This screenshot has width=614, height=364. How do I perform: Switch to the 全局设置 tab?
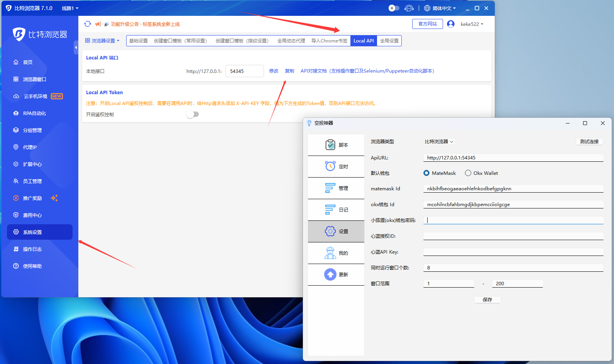pyautogui.click(x=389, y=41)
